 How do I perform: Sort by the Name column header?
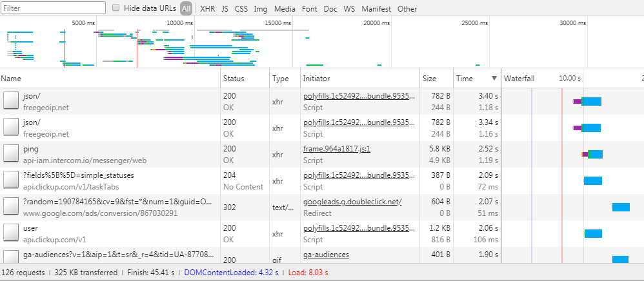(x=110, y=79)
